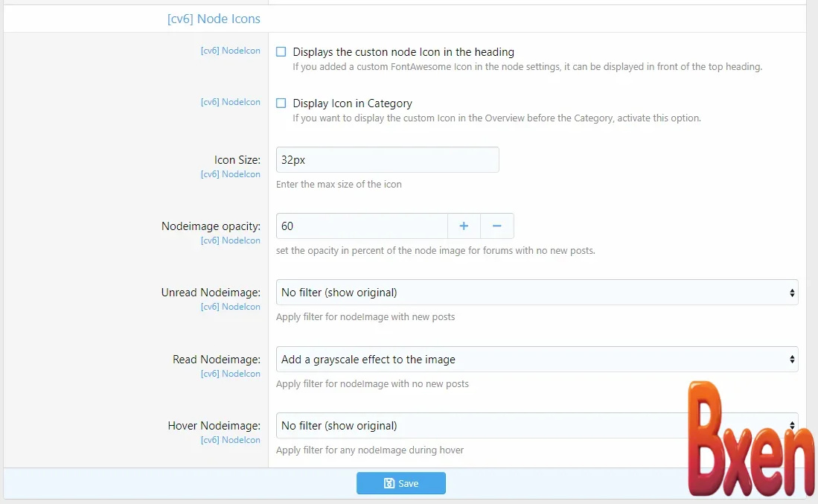The image size is (818, 504).
Task: Enable custom node icon in the heading checkbox
Action: (281, 52)
